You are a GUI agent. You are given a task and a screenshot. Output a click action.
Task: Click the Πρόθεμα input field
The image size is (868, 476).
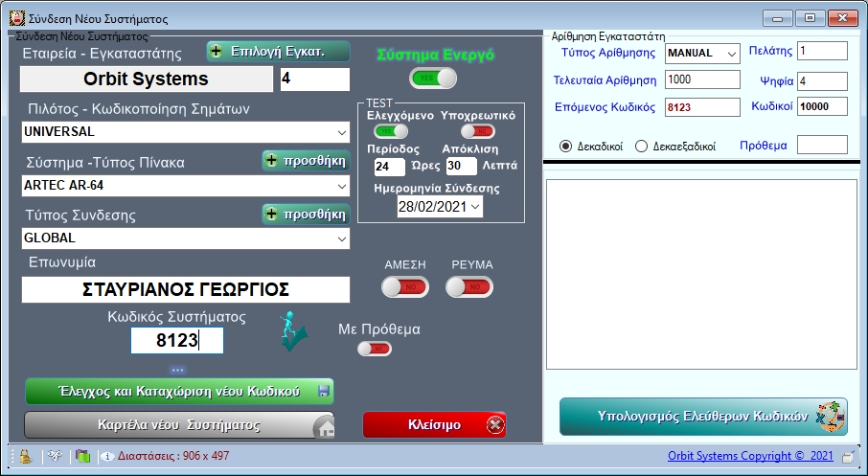(x=822, y=146)
